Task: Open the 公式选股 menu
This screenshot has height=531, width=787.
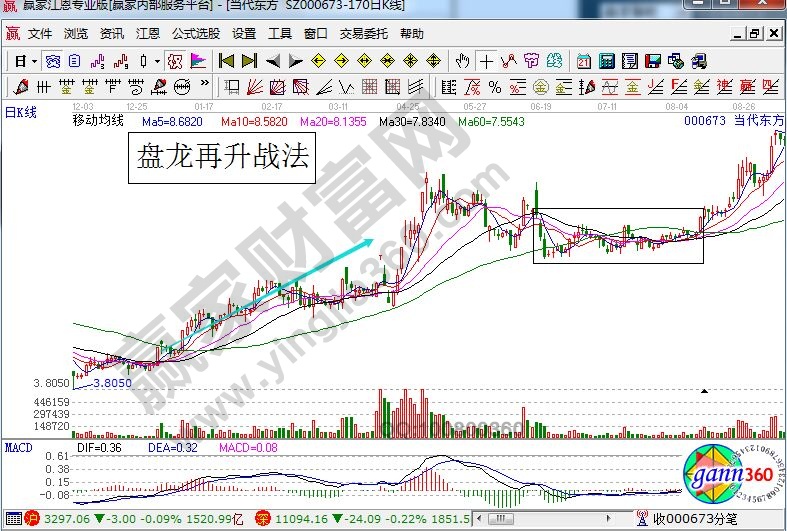Action: pyautogui.click(x=195, y=33)
